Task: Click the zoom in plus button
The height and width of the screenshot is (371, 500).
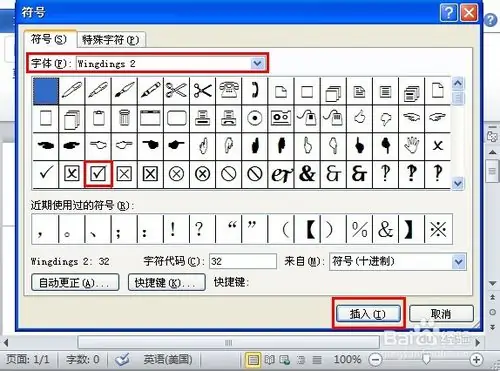Action: [x=476, y=360]
